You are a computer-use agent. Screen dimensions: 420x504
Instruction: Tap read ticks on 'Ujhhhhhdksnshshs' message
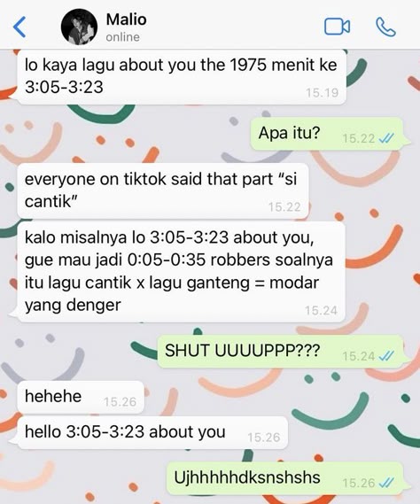coord(386,483)
